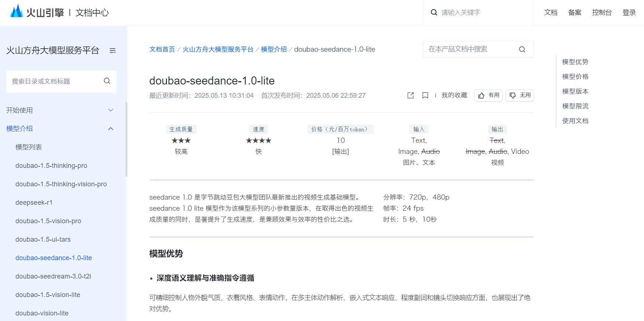Open deepseek-r1 doc
Image resolution: width=644 pixels, height=321 pixels.
tap(34, 203)
